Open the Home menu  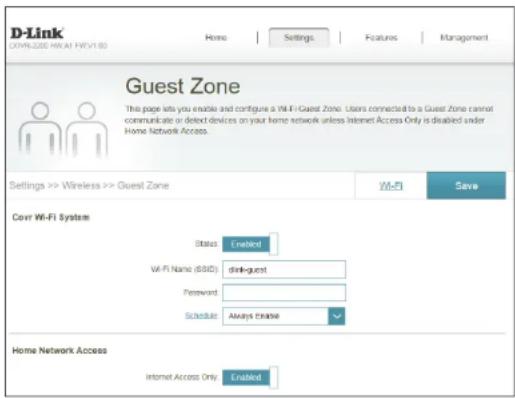click(216, 37)
